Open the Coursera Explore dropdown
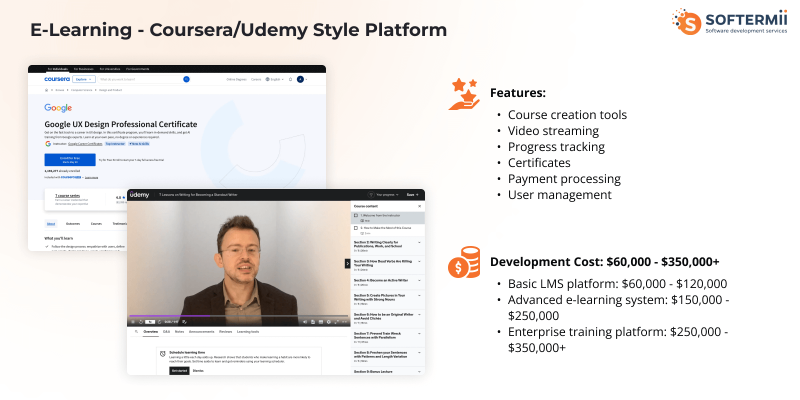 83,78
